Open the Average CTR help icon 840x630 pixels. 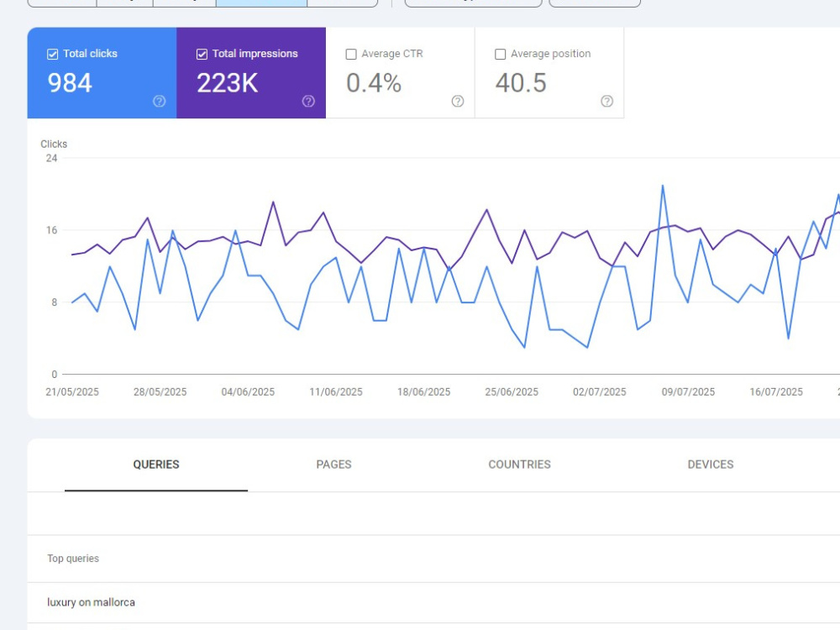(x=458, y=102)
